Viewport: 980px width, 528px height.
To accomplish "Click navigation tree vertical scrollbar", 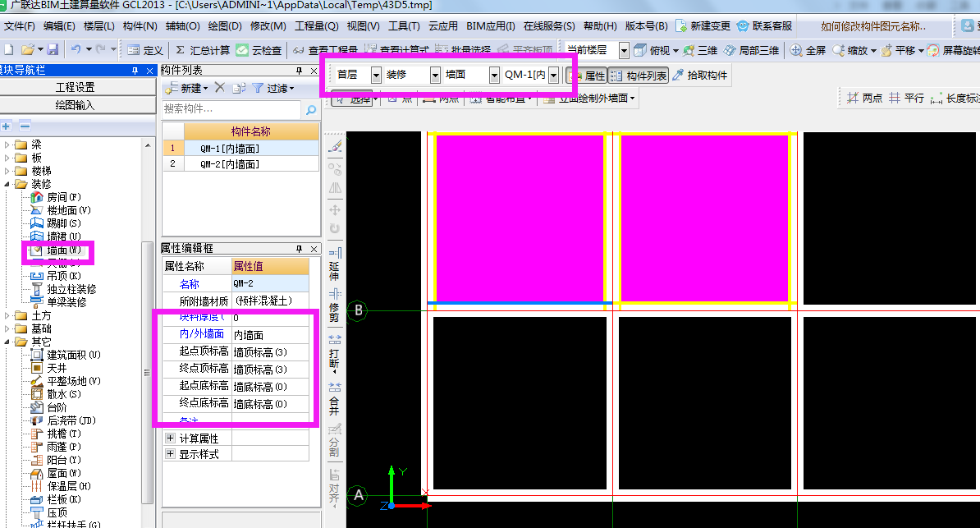I will click(x=148, y=372).
